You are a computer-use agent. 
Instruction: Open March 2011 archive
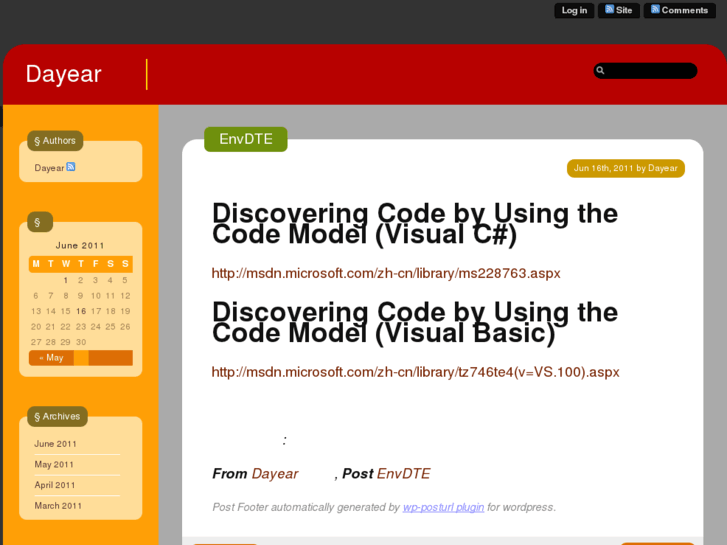tap(58, 506)
